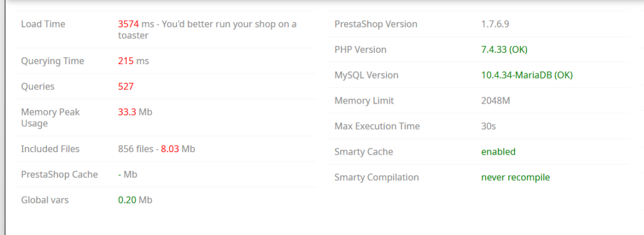Click the Global vars 0.20 Mb value
This screenshot has height=235, width=644.
point(135,200)
